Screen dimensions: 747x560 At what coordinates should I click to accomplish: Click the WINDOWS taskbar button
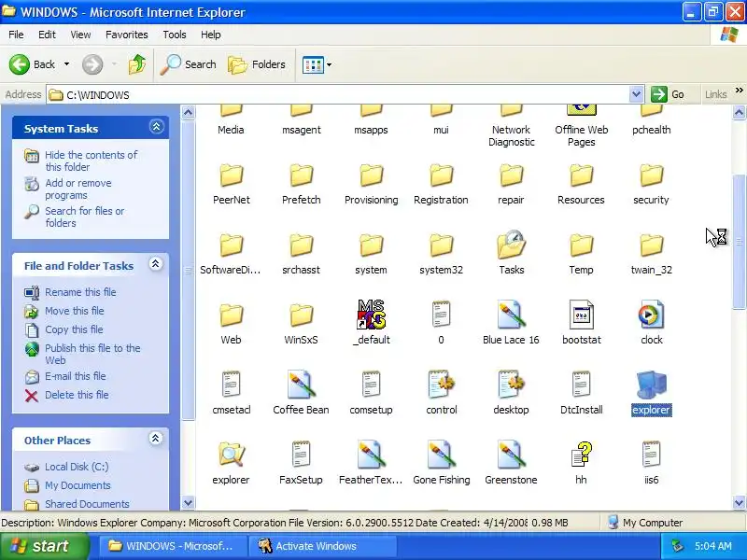173,546
